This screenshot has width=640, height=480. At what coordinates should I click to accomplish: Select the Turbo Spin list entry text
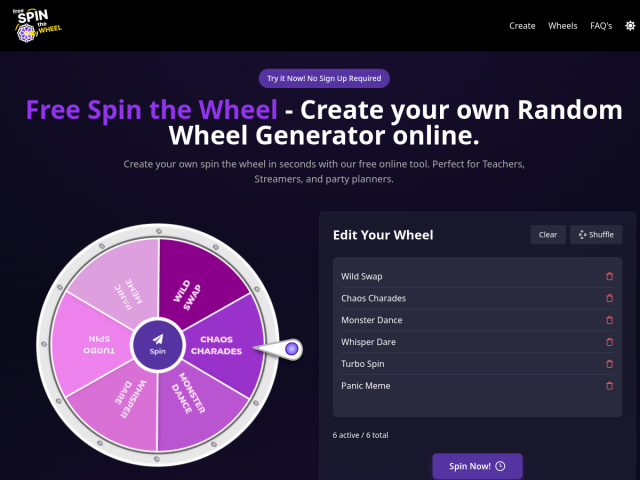tap(362, 364)
